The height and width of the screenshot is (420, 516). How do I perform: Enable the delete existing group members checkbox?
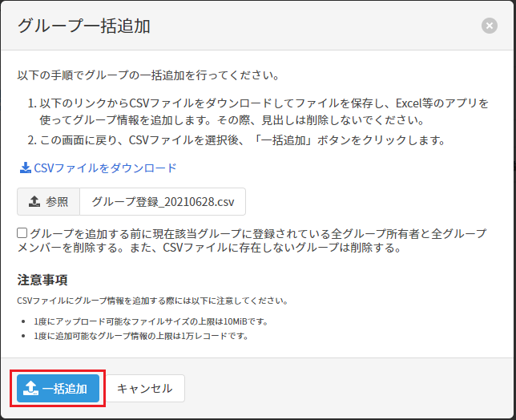pos(22,233)
